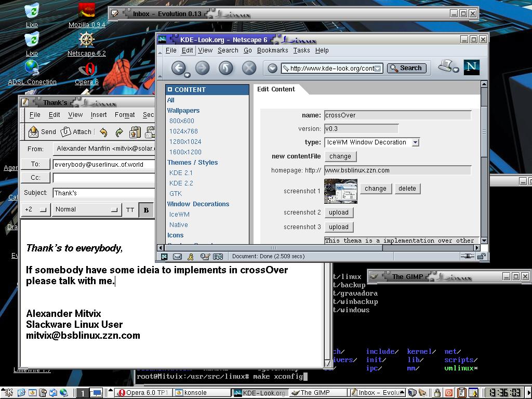Open the Wallpapers category link
This screenshot has height=399, width=532.
183,110
